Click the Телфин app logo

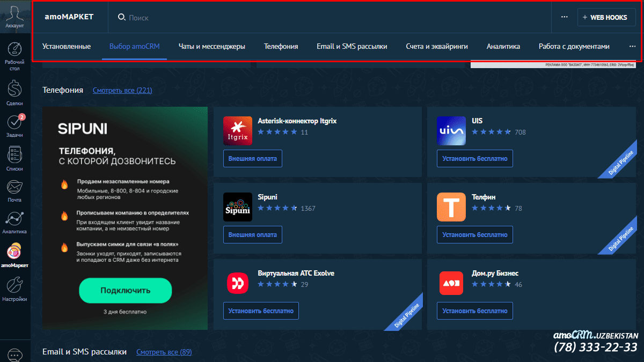pyautogui.click(x=451, y=207)
